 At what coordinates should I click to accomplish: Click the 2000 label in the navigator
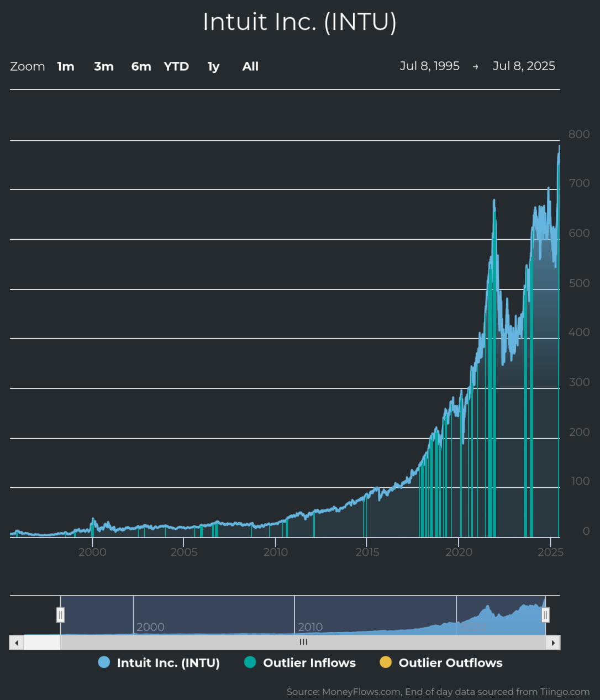click(150, 627)
